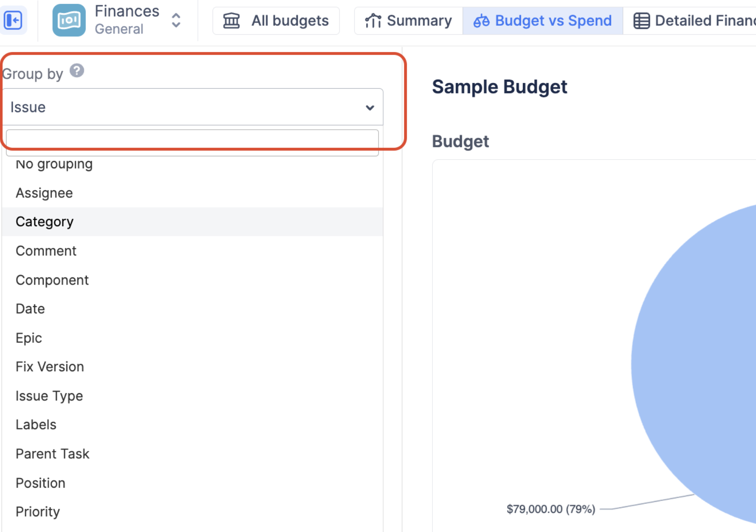Screen dimensions: 756x532
Task: Pick Epic as the grouping option
Action: [29, 338]
